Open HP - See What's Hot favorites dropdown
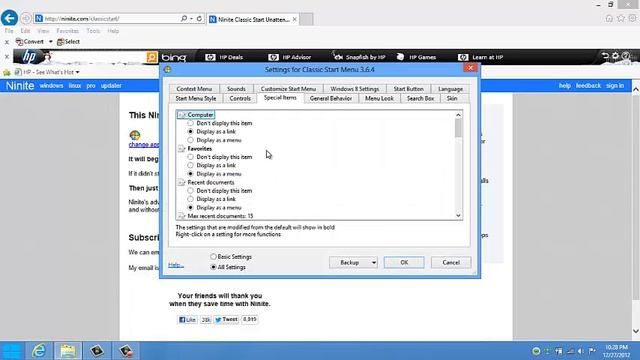 [47, 72]
